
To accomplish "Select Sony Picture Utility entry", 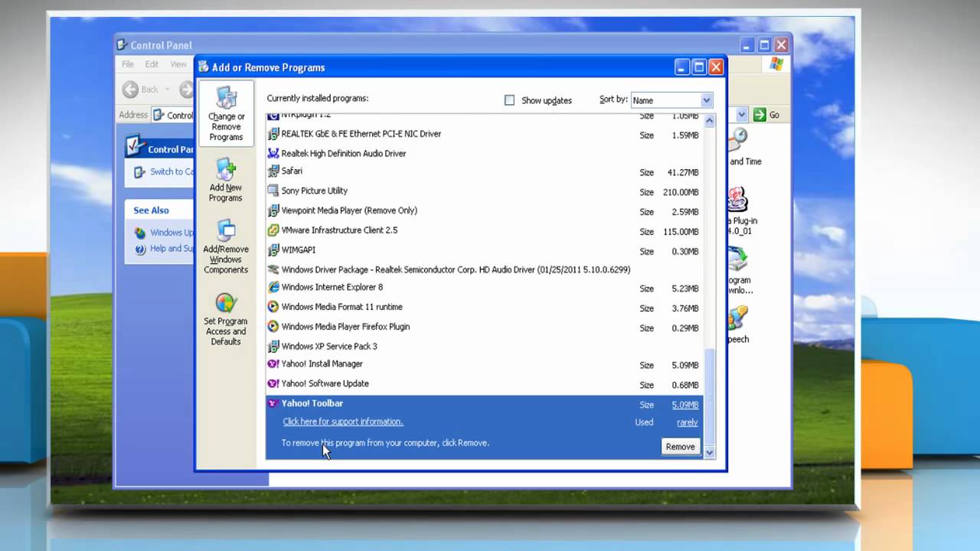I will (484, 191).
